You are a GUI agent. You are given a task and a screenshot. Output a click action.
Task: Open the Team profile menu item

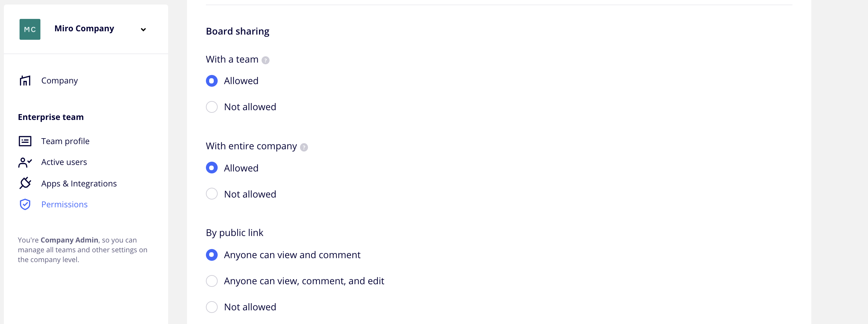65,141
